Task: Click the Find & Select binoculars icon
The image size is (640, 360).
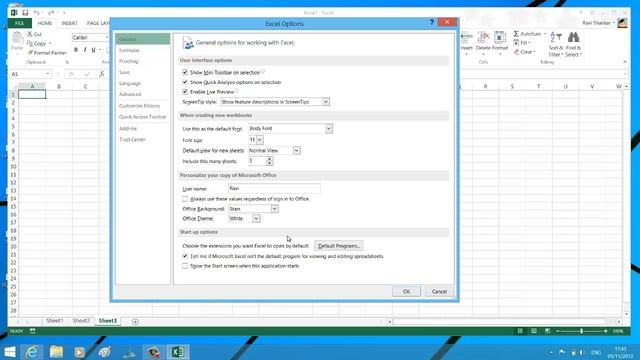Action: coord(573,38)
